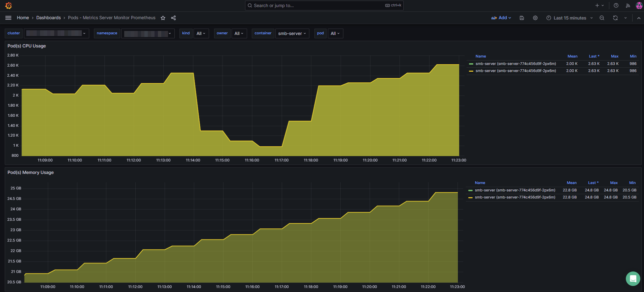Open the Pod(s) CPU Usage panel title

(x=27, y=46)
